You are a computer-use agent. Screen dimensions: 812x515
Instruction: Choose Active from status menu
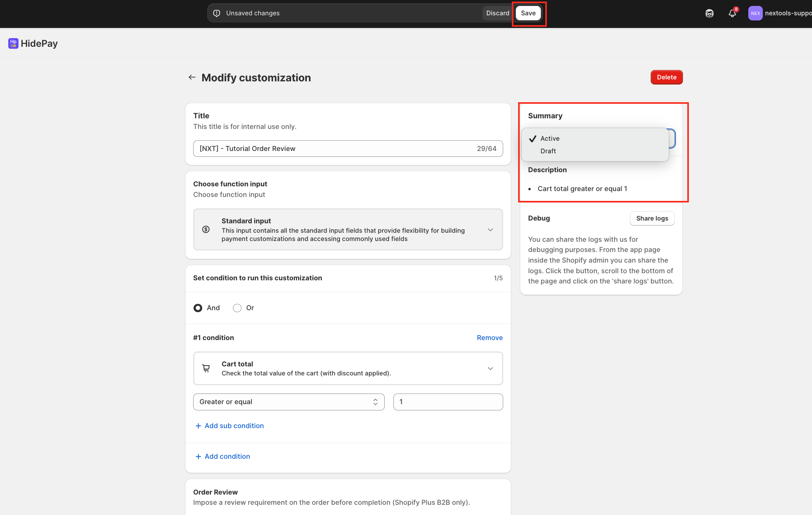[x=550, y=138]
